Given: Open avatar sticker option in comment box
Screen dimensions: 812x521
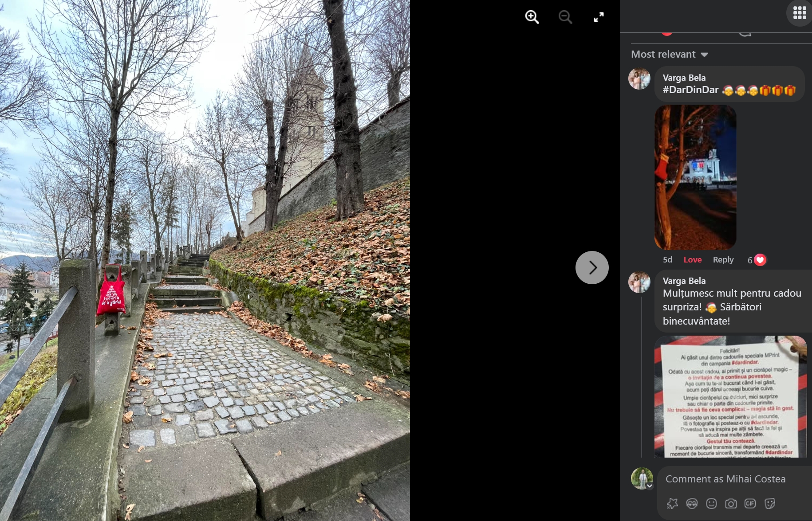Looking at the screenshot, I should pos(692,503).
